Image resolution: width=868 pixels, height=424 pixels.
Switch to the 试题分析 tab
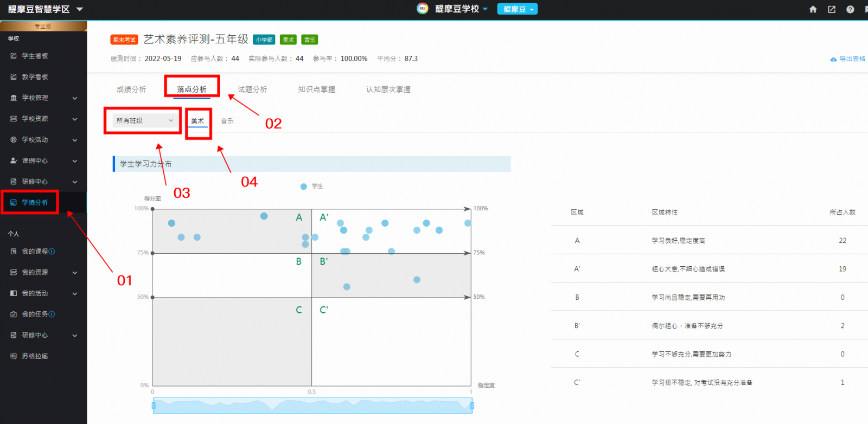(x=252, y=89)
